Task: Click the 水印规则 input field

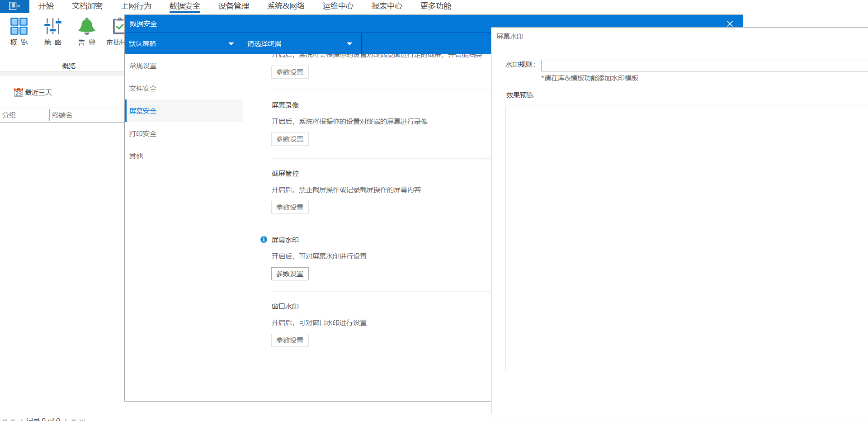Action: coord(703,66)
